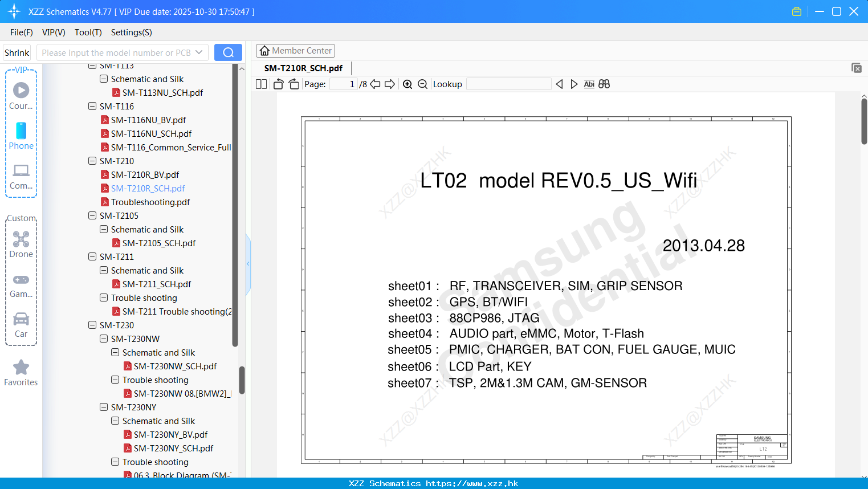Open SM-T211_SCH.pdf
868x489 pixels.
coord(157,284)
